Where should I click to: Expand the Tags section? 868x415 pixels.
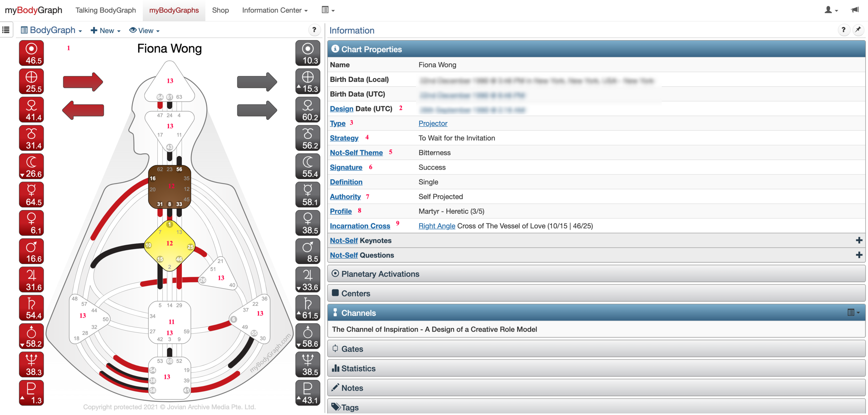tap(596, 407)
